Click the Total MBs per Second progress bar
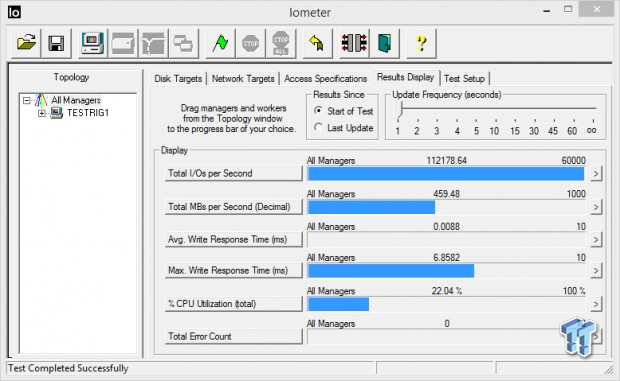620x381 pixels. 446,207
